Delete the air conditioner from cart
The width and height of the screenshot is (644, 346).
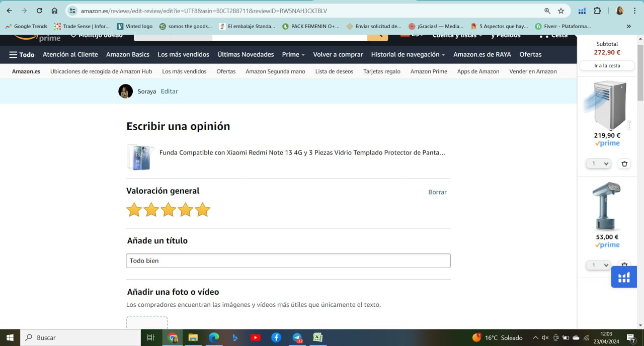(x=624, y=163)
